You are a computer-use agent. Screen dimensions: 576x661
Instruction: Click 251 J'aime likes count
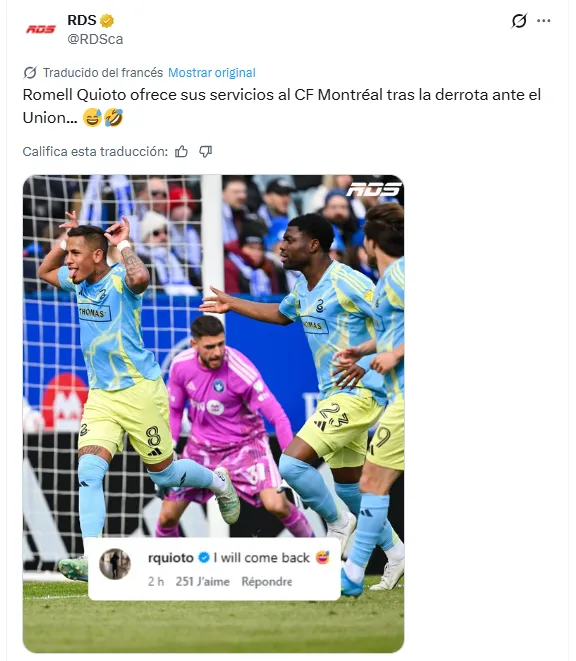202,581
